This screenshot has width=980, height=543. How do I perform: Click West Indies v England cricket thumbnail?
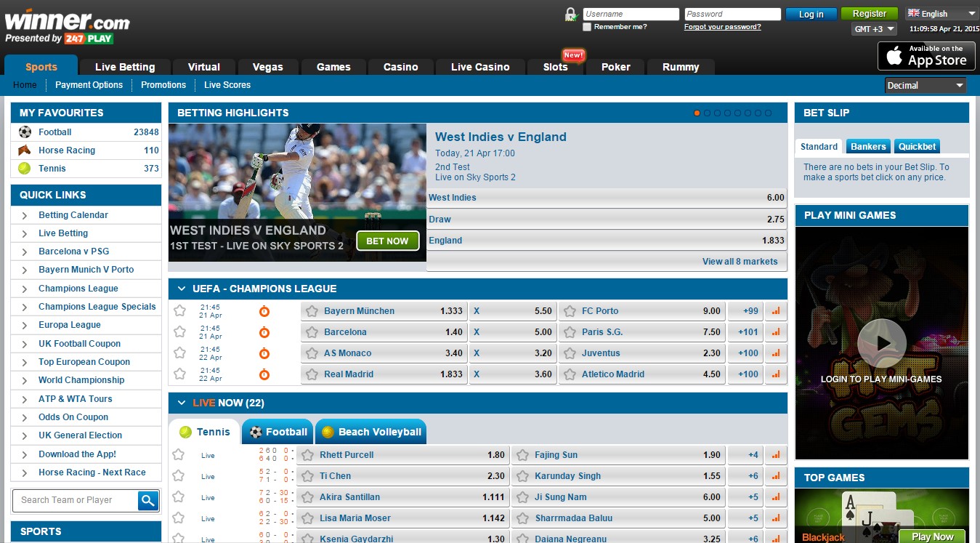click(297, 193)
